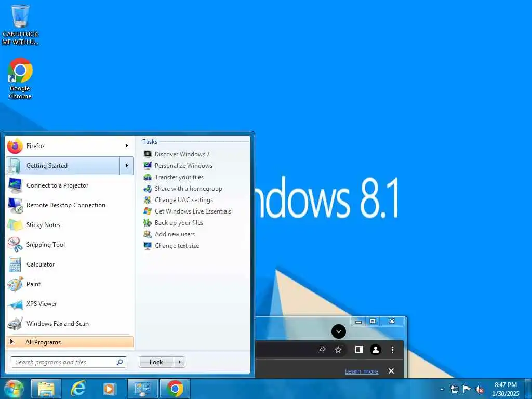Open Windows Fax and Scan
Screen dimensions: 532x399
70,323
